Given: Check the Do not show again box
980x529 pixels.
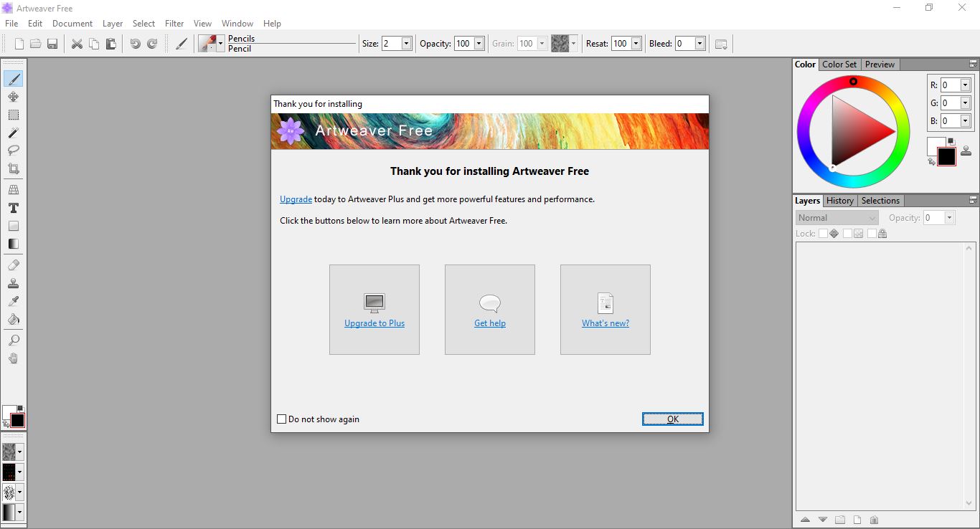Looking at the screenshot, I should pyautogui.click(x=282, y=419).
